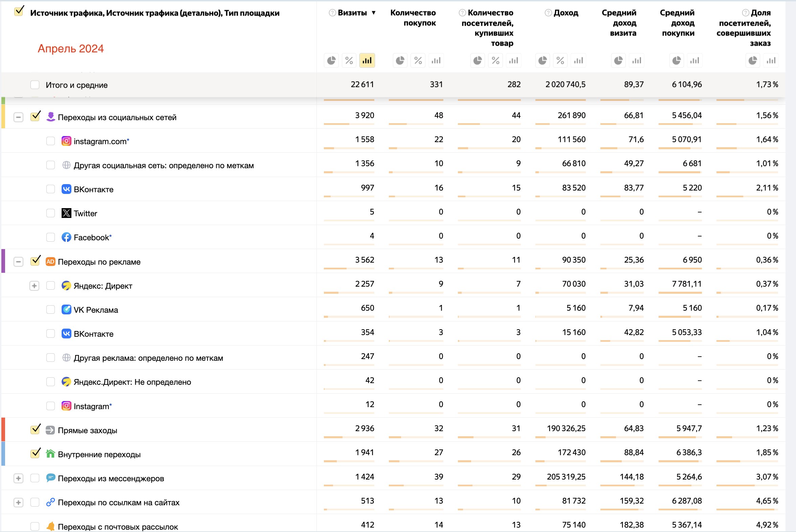Click bar chart icon under Средний доход визита
796x532 pixels.
point(636,60)
